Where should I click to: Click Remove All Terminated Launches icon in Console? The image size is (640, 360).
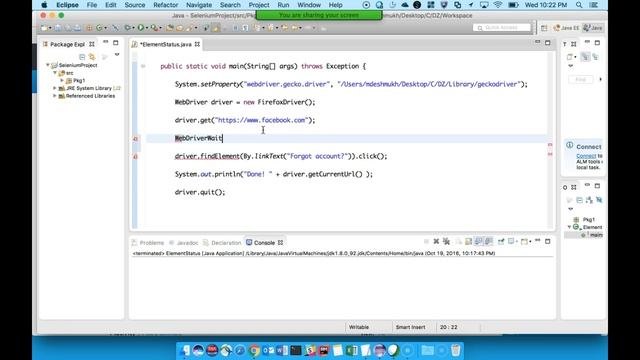(x=447, y=242)
